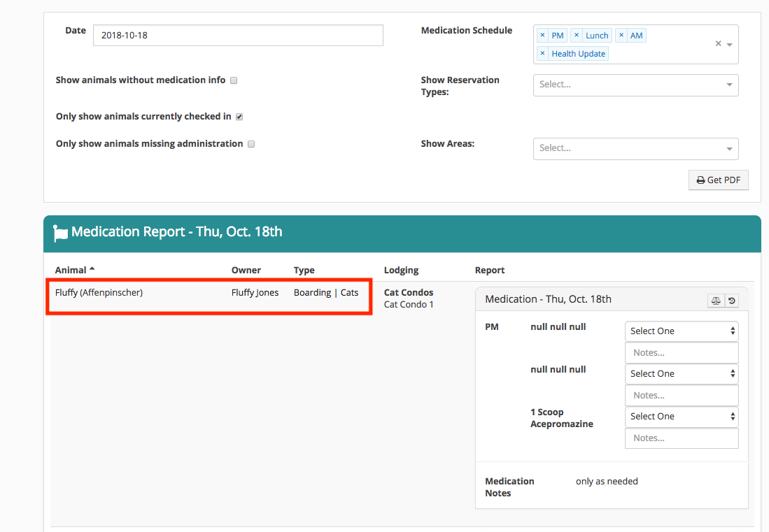Image resolution: width=769 pixels, height=532 pixels.
Task: Click the flag icon in Medication Report header
Action: tap(60, 231)
